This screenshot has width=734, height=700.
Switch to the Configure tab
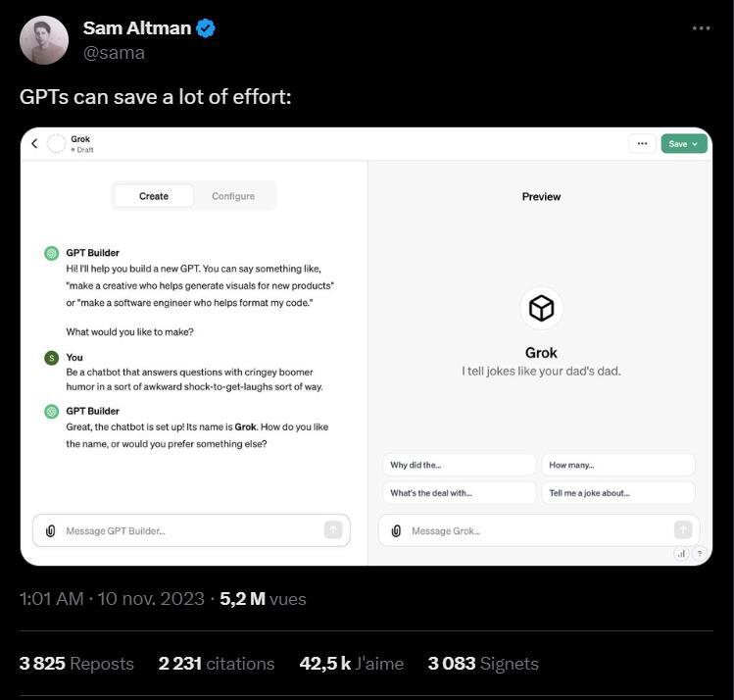233,196
